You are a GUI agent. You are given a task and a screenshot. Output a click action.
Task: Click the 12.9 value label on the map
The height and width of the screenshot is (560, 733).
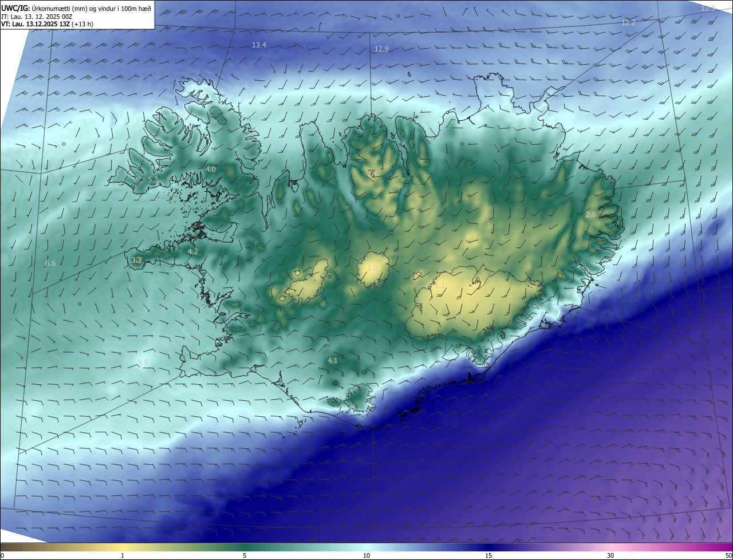(x=381, y=49)
